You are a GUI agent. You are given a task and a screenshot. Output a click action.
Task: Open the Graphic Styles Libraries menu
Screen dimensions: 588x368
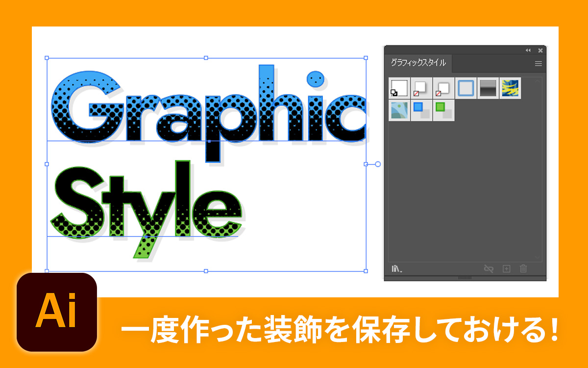click(396, 268)
